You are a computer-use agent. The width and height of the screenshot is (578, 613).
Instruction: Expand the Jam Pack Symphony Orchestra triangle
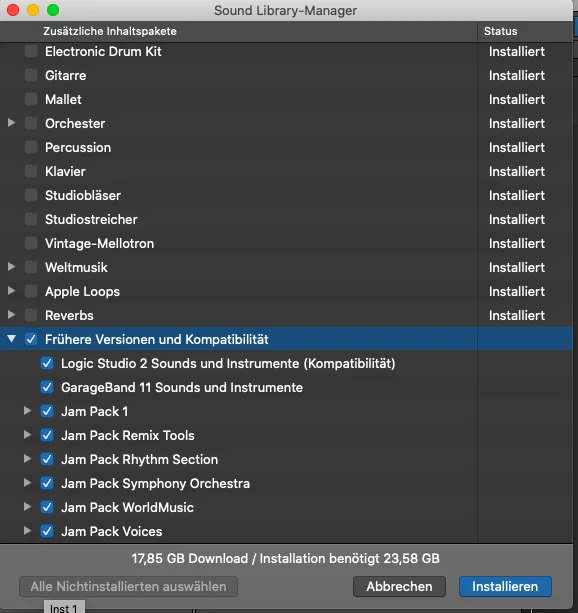click(x=27, y=483)
